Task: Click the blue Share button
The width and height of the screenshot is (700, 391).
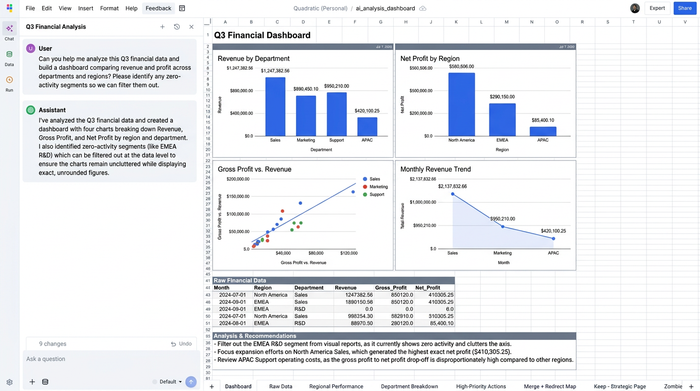Action: 685,8
